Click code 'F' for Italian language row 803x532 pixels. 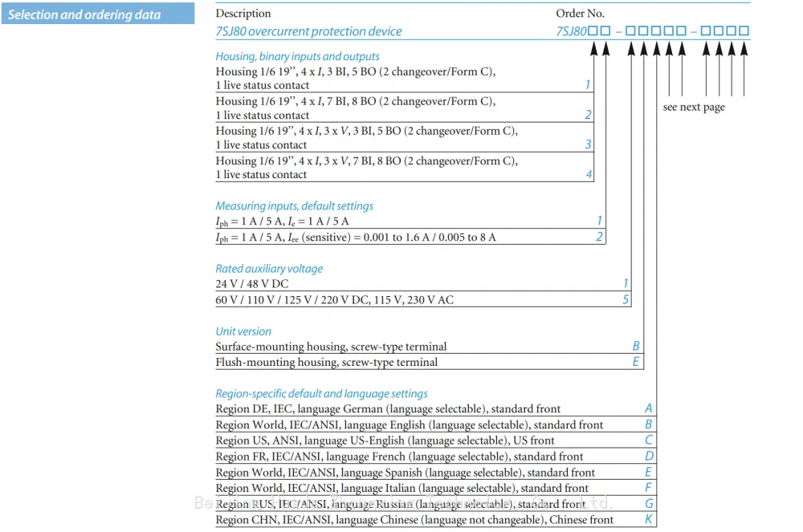click(x=648, y=488)
